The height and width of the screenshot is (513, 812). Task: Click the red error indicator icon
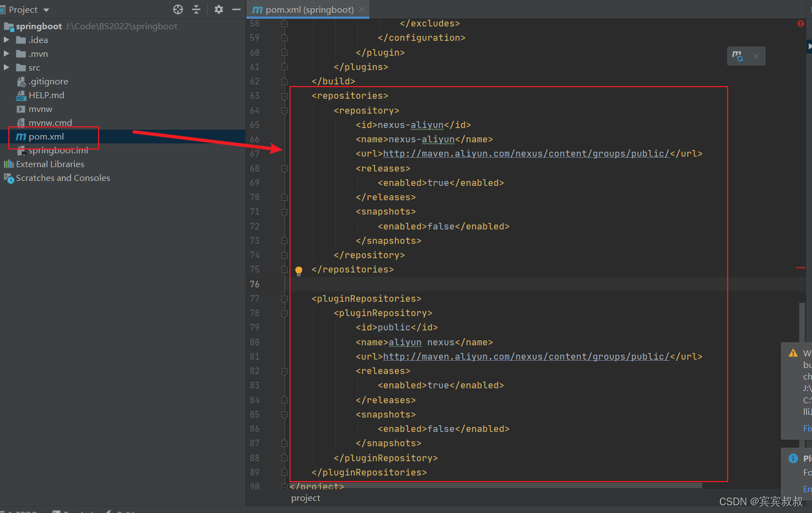pos(800,24)
